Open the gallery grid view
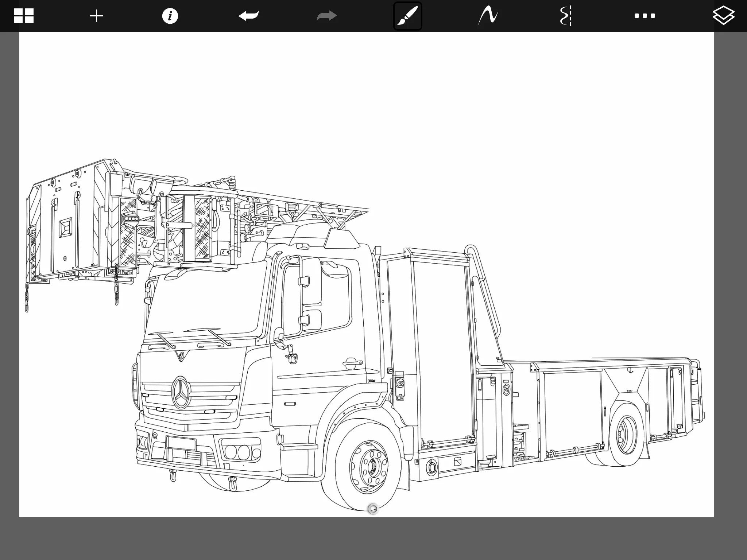Viewport: 747px width, 560px height. pos(24,16)
